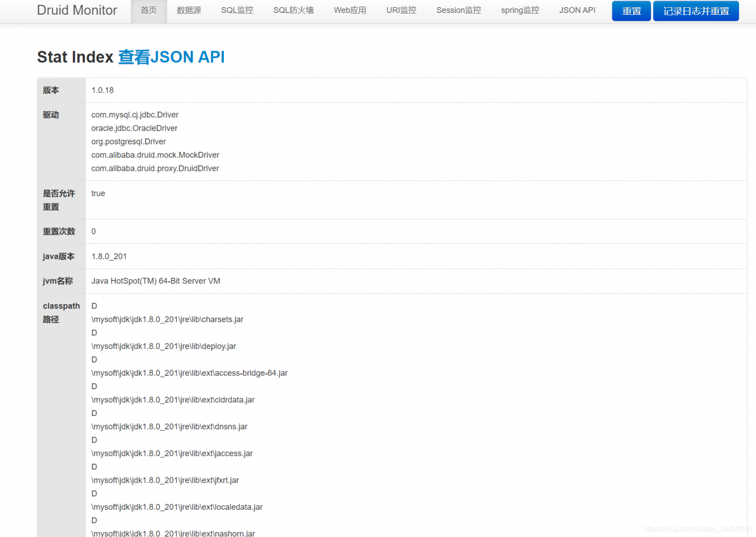Open the URI监控 tab
Screen dimensions: 756x537
tap(401, 11)
